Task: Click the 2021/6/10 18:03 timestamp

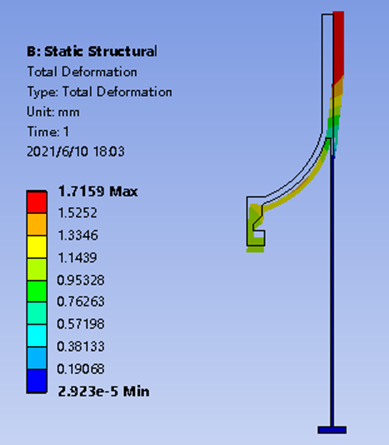Action: click(76, 152)
